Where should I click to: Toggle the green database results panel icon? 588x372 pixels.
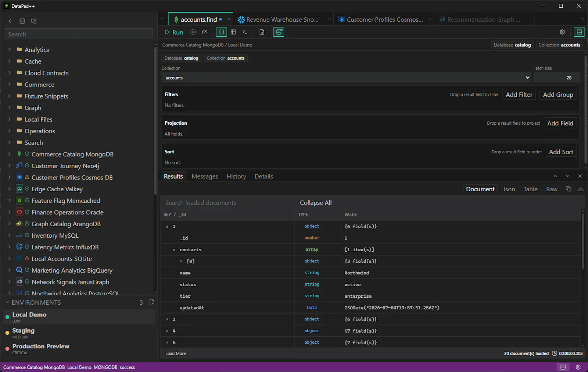(x=279, y=32)
